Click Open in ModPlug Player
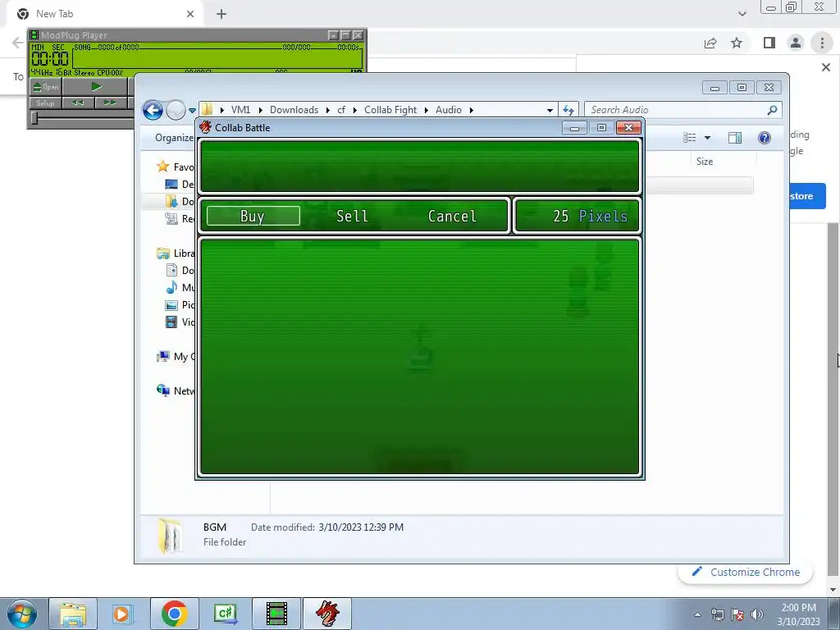This screenshot has width=840, height=630. point(46,87)
